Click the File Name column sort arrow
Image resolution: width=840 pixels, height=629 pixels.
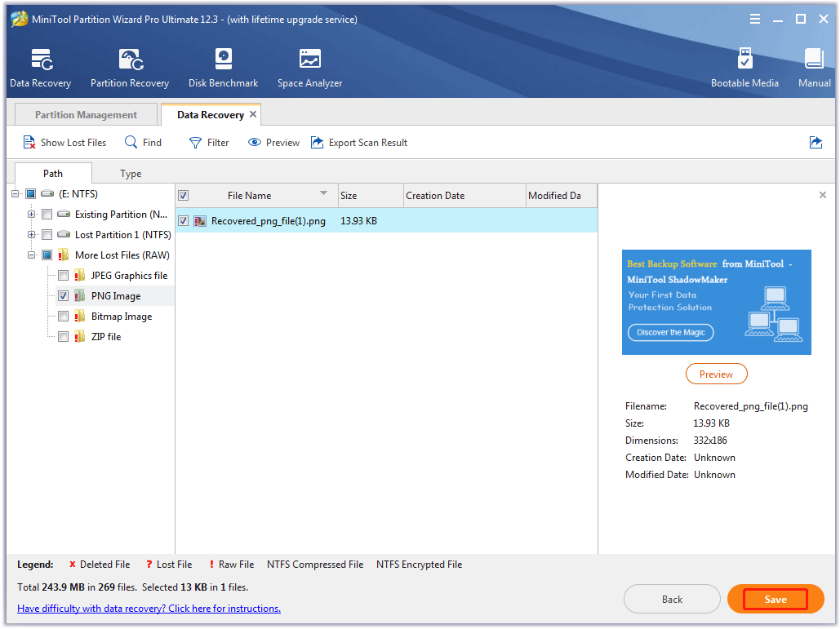[323, 193]
